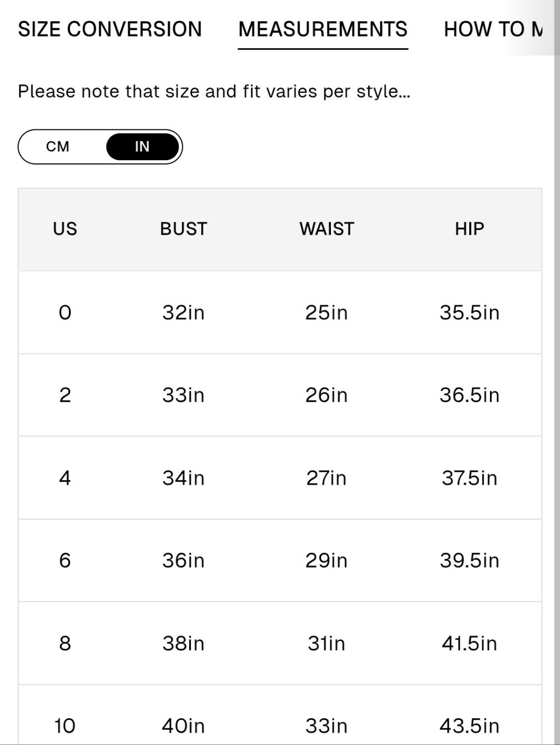Select the IN unit option
This screenshot has width=560, height=745.
coord(142,147)
